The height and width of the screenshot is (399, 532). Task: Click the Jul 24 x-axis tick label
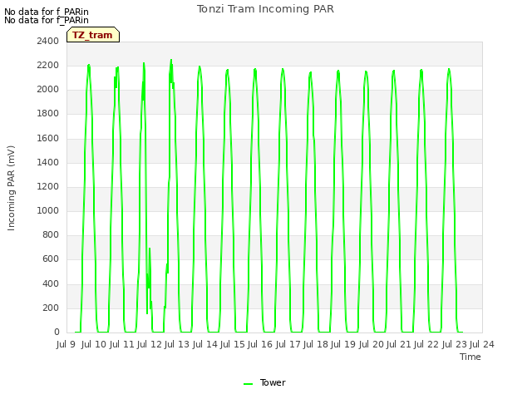(482, 344)
